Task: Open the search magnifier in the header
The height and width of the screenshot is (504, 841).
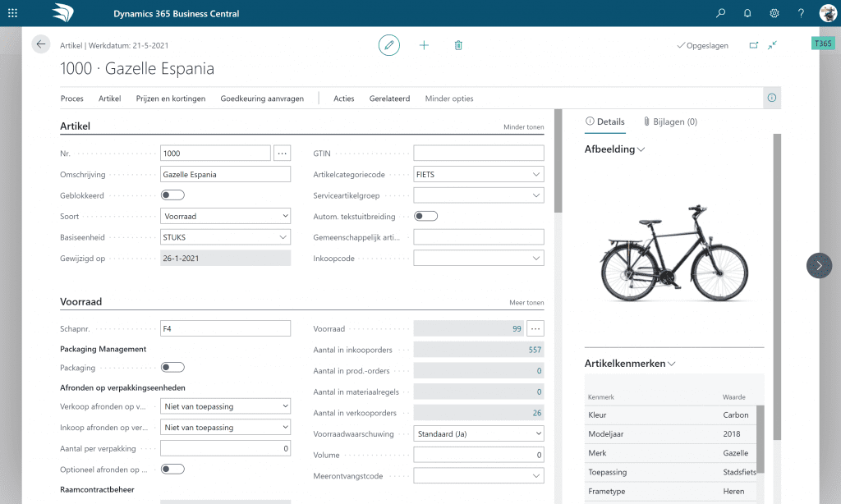Action: (x=721, y=13)
